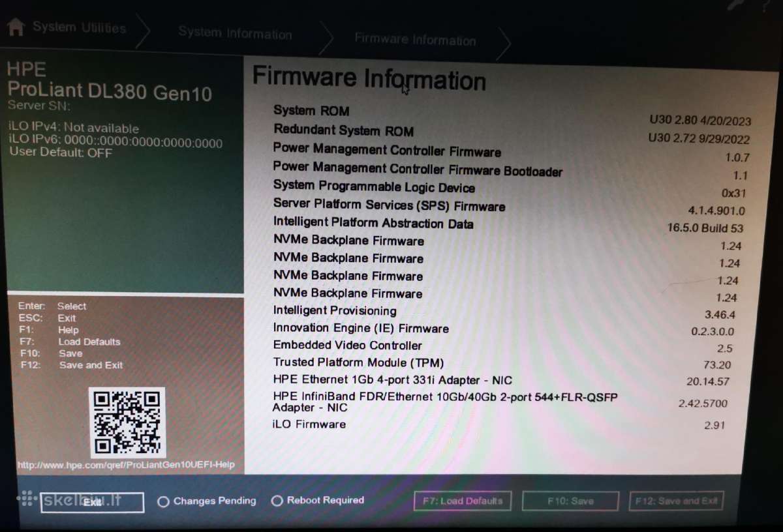
Task: Go to the System Information breadcrumb
Action: coord(235,33)
